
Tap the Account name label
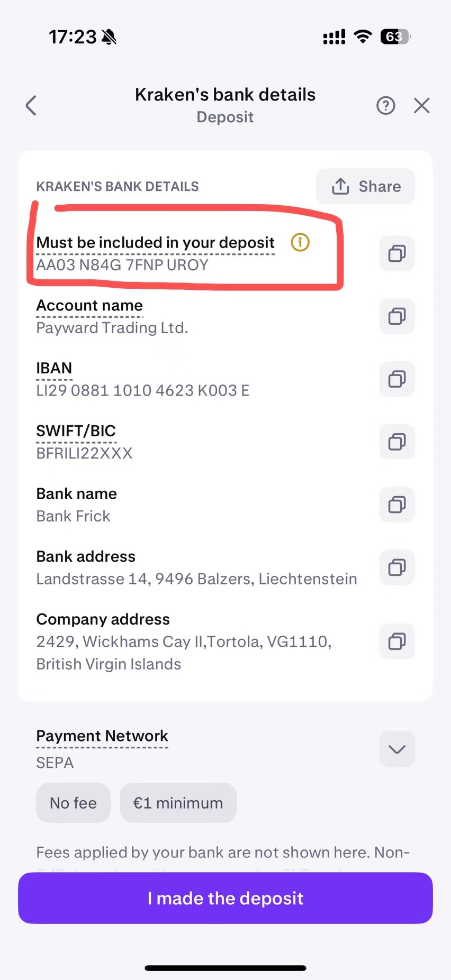pyautogui.click(x=89, y=306)
